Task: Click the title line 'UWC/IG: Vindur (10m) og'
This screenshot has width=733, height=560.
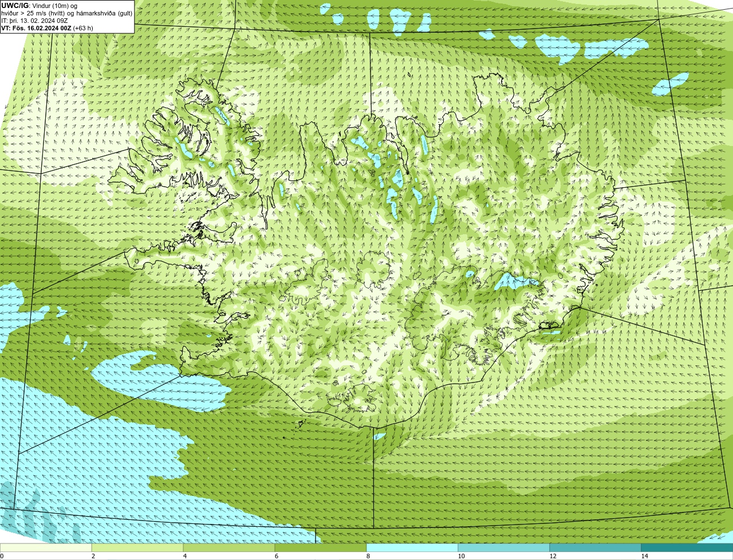Action: pos(38,6)
